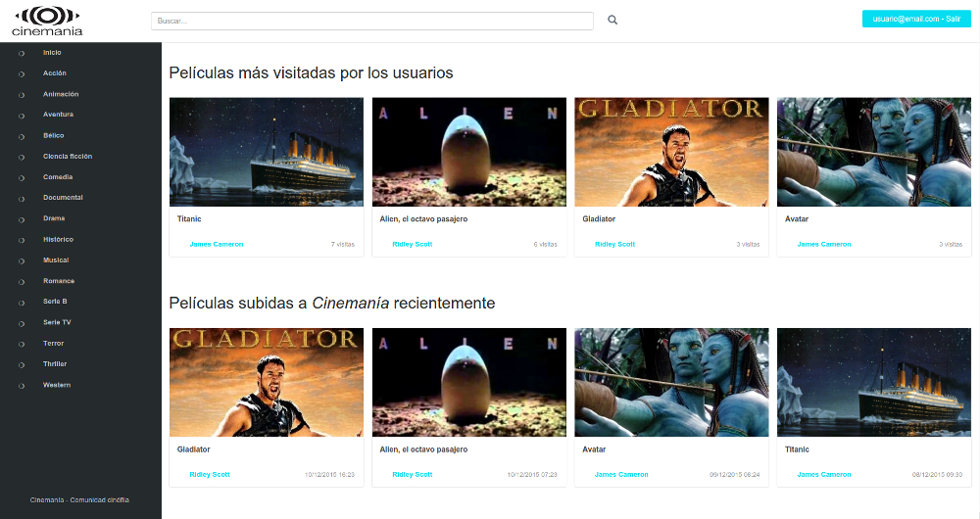980x519 pixels.
Task: Click the Cinemanía logo
Action: (x=47, y=21)
